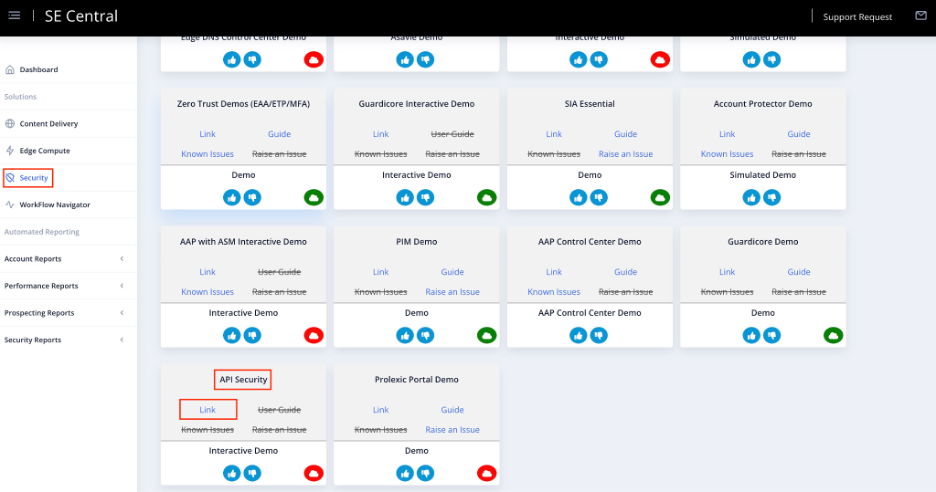The image size is (936, 492).
Task: Open WorkFlow Navigator in the sidebar
Action: click(x=54, y=204)
